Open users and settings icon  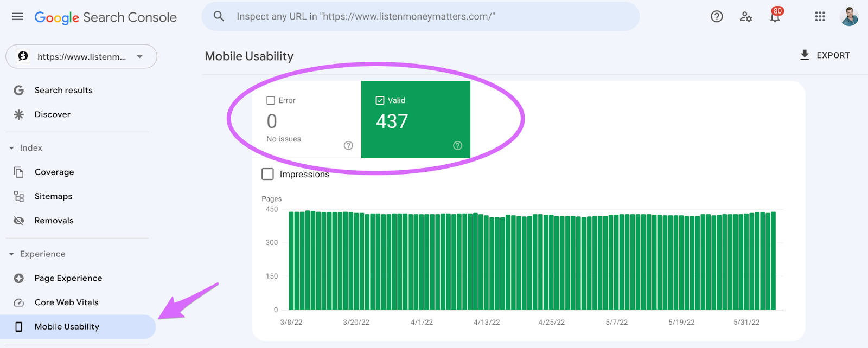coord(746,17)
